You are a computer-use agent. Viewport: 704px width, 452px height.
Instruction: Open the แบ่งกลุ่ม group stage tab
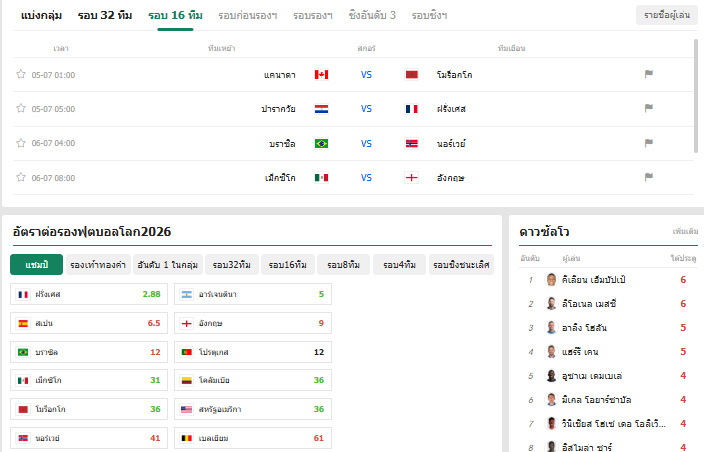point(41,15)
